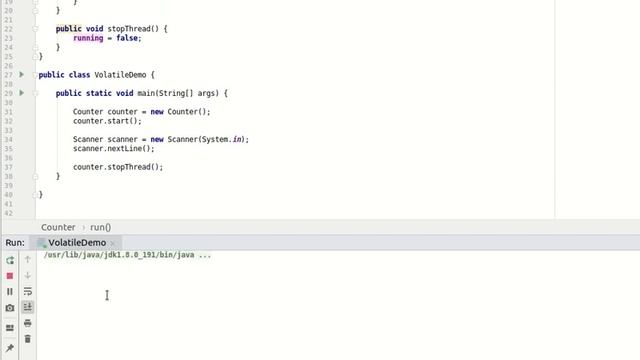The width and height of the screenshot is (640, 360).
Task: Stop the running process with red square
Action: pyautogui.click(x=10, y=276)
